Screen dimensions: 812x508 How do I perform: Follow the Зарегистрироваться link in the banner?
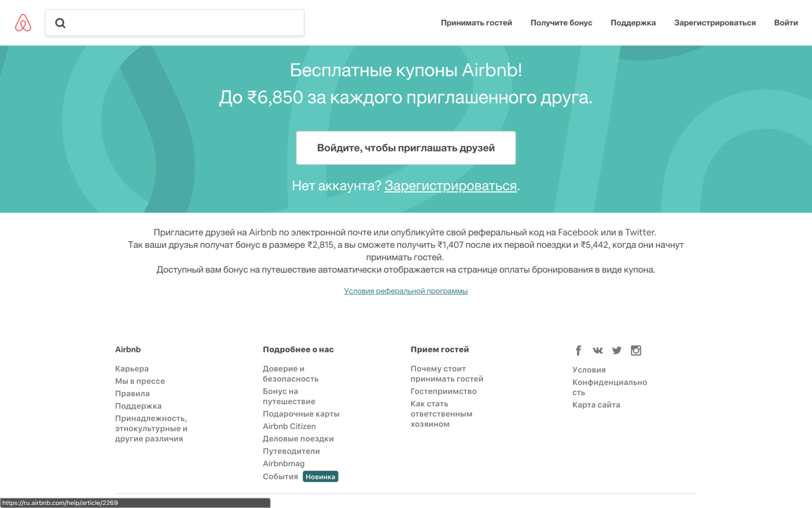click(x=451, y=186)
